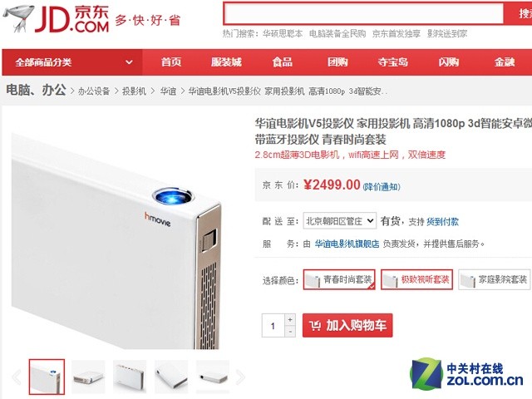Click the right arrow of thumbnail carousel
Image resolution: width=532 pixels, height=399 pixels.
click(x=240, y=377)
